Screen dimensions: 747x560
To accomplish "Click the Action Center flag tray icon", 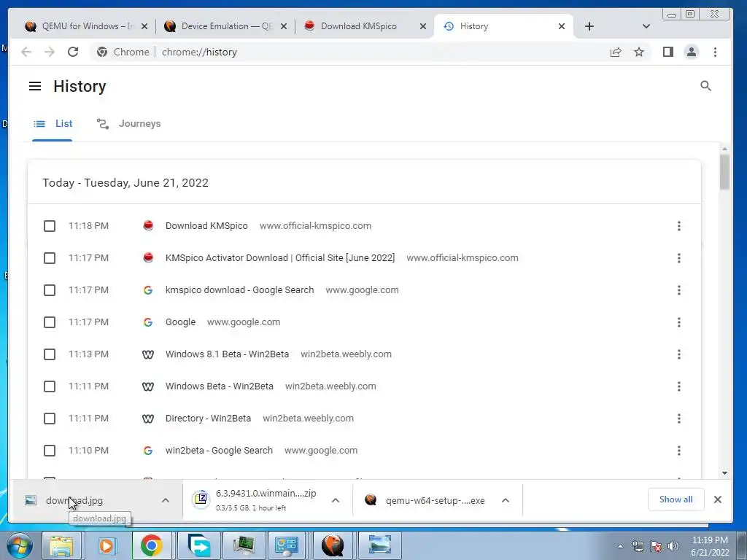I will click(x=656, y=546).
